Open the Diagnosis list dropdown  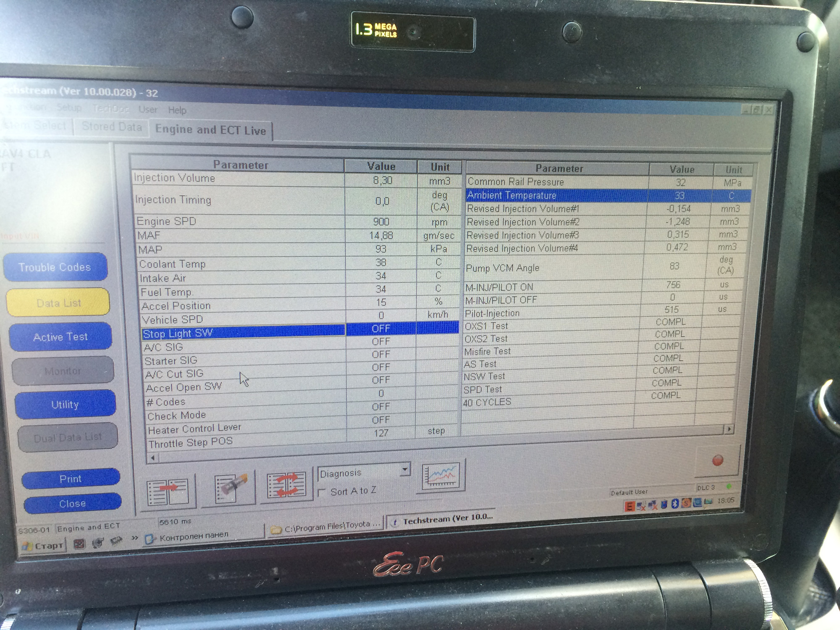(405, 470)
